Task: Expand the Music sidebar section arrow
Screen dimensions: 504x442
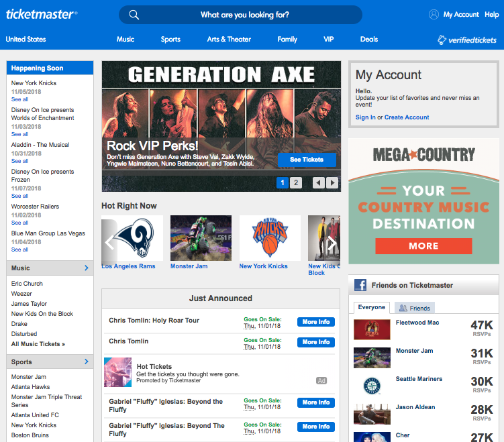Action: 86,268
